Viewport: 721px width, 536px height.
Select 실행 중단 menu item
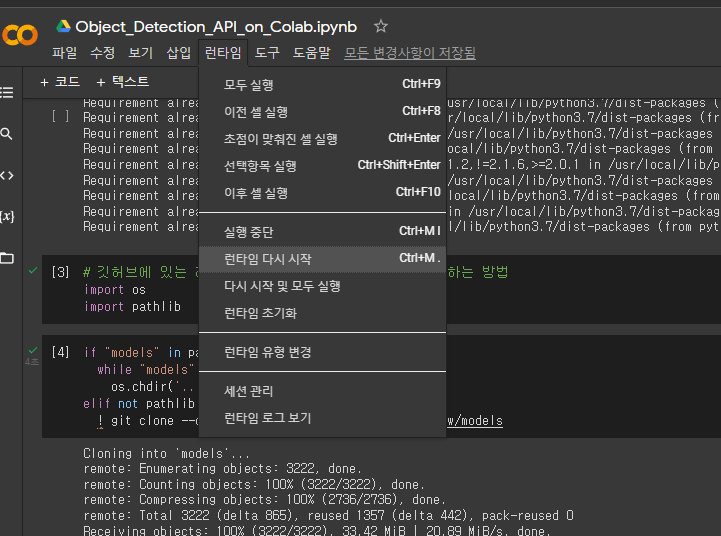click(322, 232)
